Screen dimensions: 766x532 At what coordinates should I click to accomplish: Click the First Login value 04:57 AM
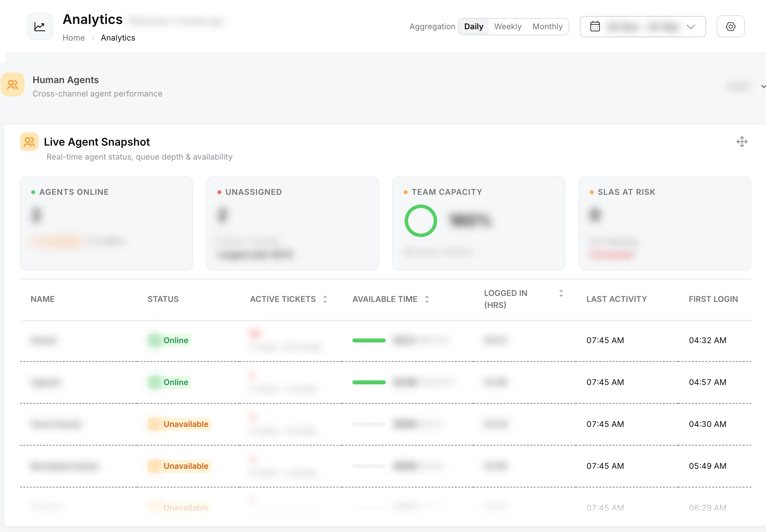707,382
